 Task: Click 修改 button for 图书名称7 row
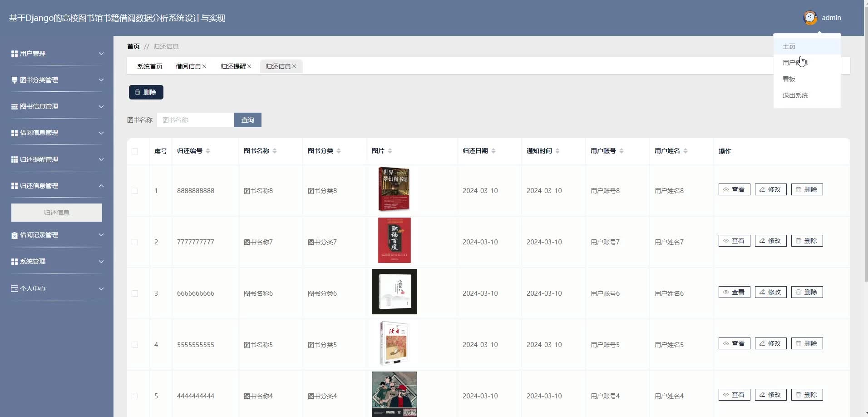[770, 241]
